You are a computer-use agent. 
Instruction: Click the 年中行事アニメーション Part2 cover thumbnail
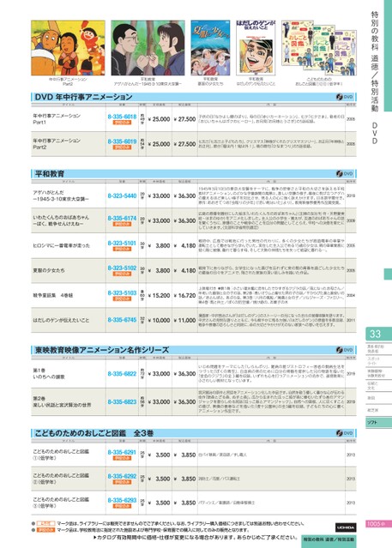click(68, 47)
